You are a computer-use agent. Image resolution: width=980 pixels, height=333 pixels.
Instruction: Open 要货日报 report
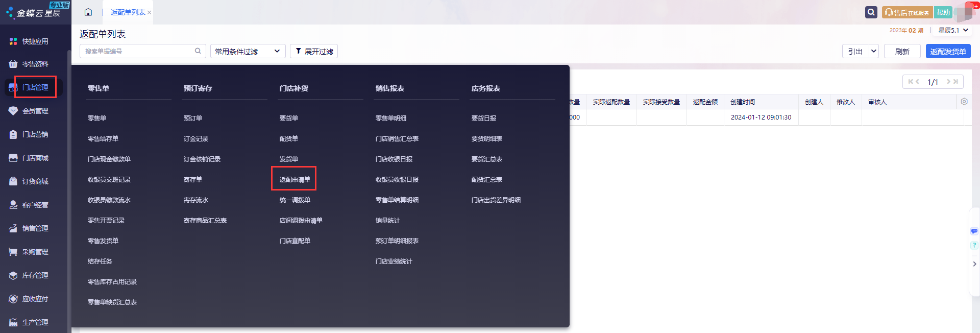pos(484,118)
